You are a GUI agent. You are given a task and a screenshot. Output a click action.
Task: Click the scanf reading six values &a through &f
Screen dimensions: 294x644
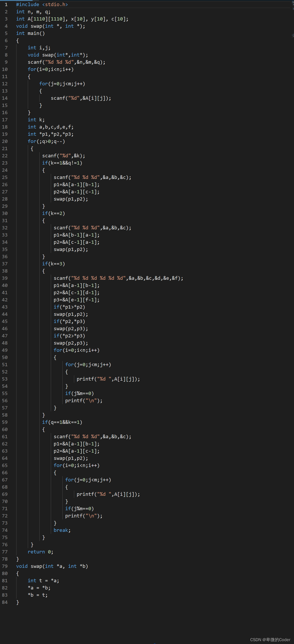tap(118, 278)
